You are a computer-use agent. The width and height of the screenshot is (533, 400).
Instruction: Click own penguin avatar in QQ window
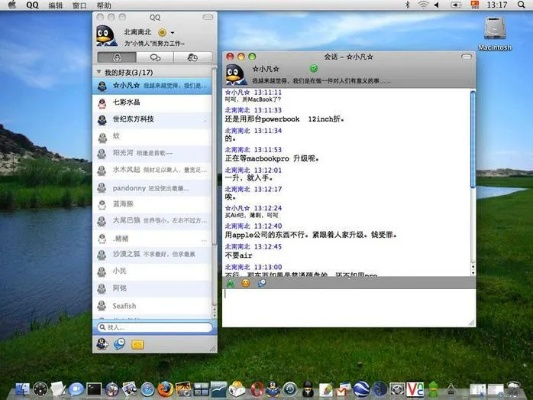pyautogui.click(x=106, y=35)
